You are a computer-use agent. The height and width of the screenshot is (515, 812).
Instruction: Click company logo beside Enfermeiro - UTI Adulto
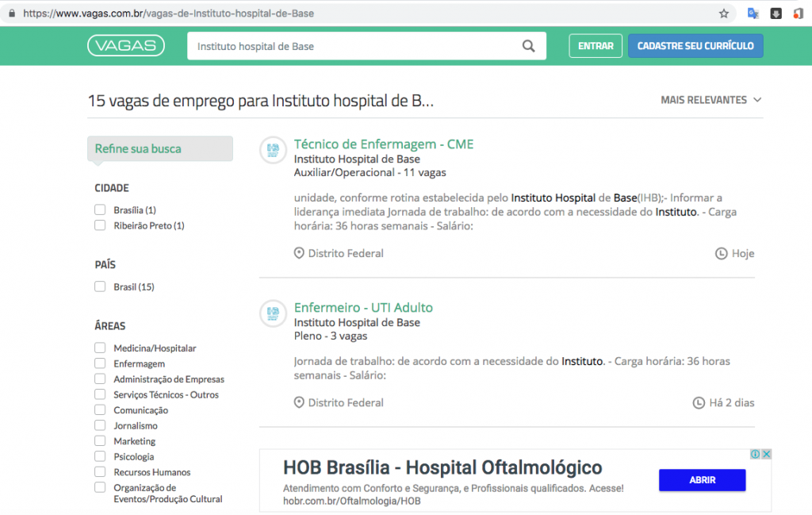(x=273, y=313)
